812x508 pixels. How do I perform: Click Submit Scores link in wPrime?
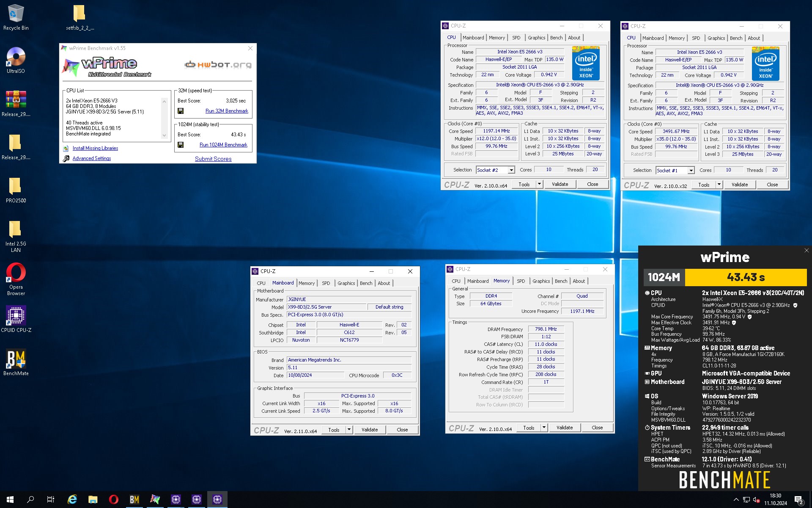click(213, 159)
